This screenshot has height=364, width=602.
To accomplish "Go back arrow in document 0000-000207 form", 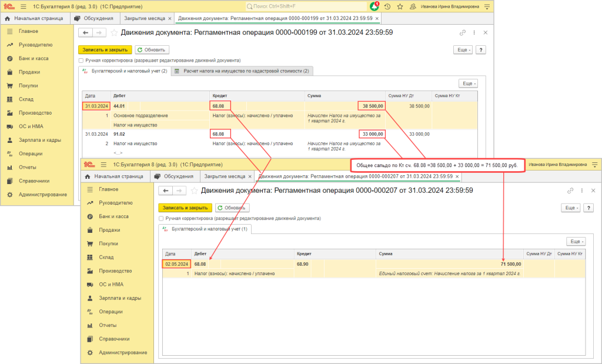I will [166, 191].
